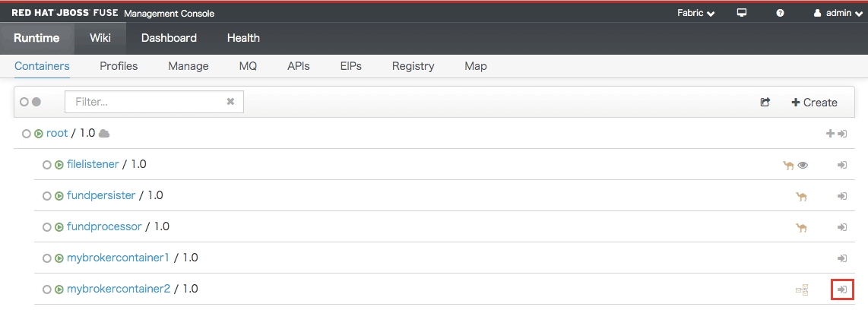
Task: Open the help question mark icon
Action: (x=780, y=13)
